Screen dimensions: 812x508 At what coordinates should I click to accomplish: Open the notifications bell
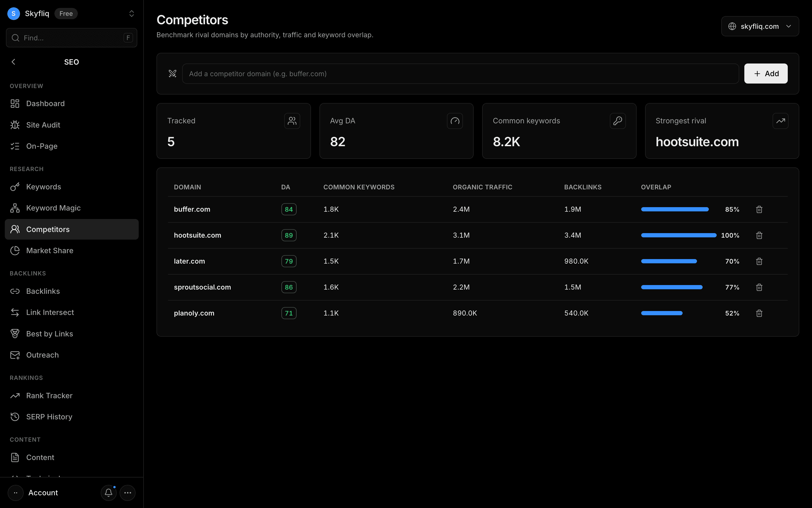point(108,492)
